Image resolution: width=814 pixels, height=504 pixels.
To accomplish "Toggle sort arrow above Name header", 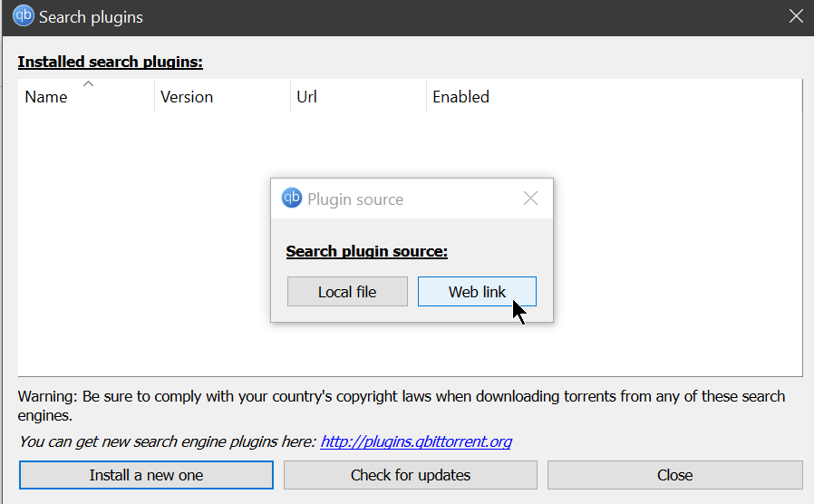I will tap(88, 83).
